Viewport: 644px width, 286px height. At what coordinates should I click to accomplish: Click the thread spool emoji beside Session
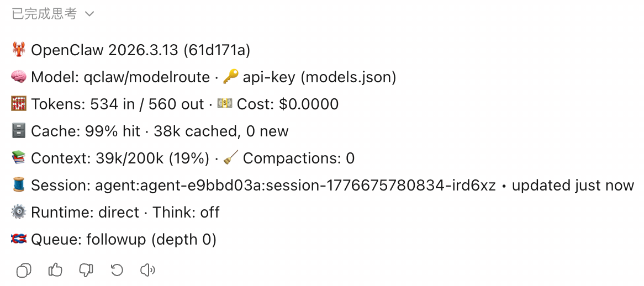18,186
